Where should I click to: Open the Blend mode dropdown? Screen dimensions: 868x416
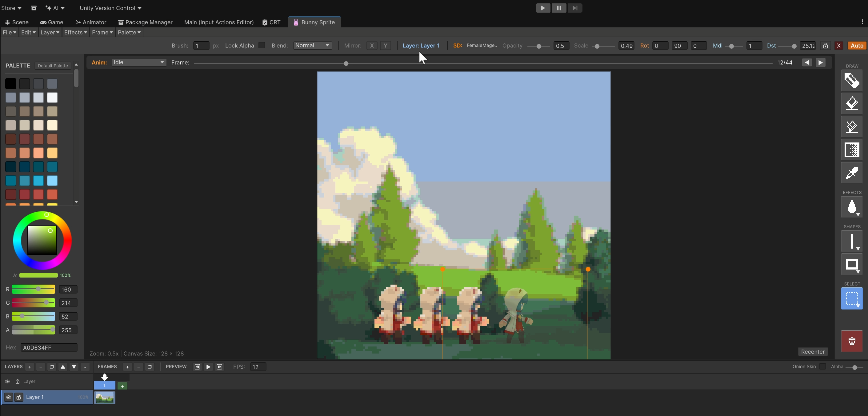312,45
